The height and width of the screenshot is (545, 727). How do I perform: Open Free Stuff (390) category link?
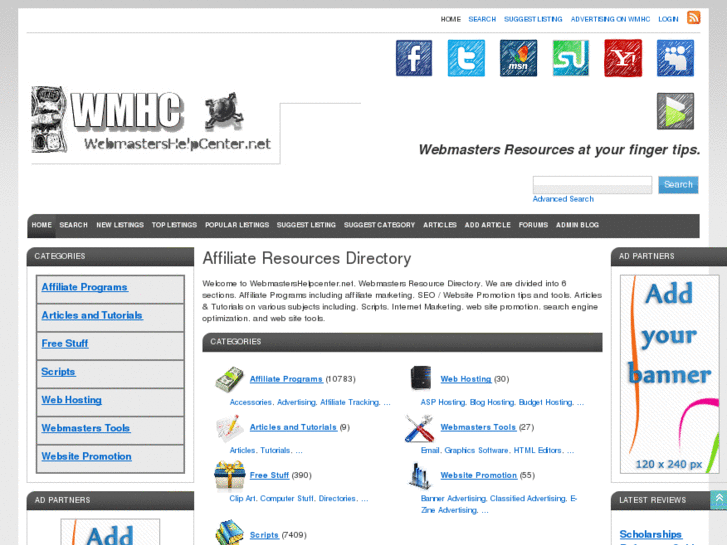point(269,475)
